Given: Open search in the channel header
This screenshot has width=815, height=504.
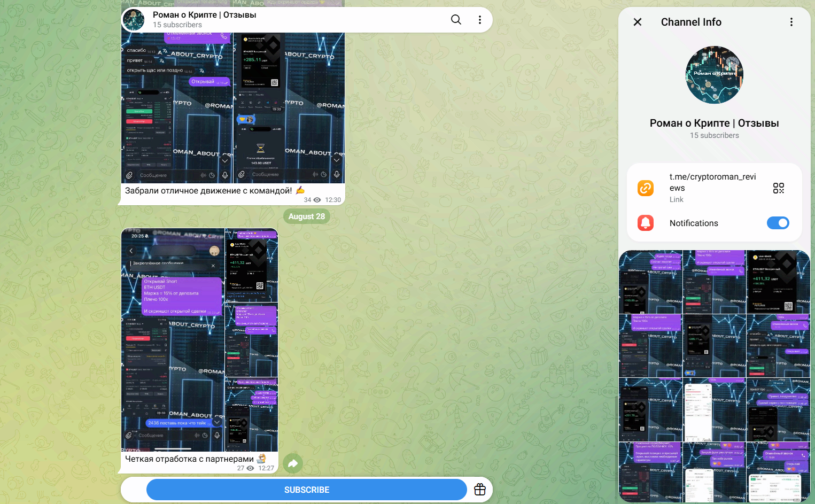Looking at the screenshot, I should (456, 20).
